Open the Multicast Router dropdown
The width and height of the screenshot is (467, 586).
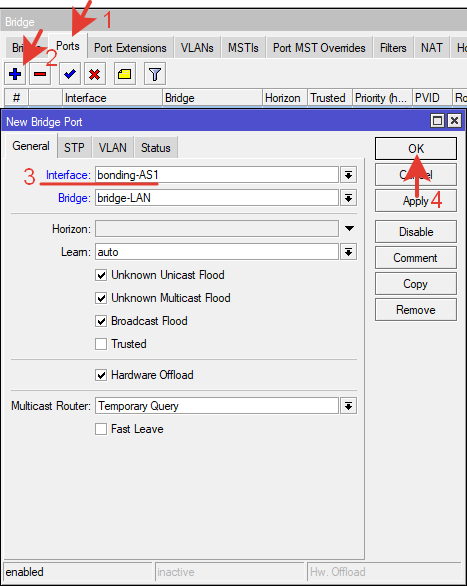point(348,406)
